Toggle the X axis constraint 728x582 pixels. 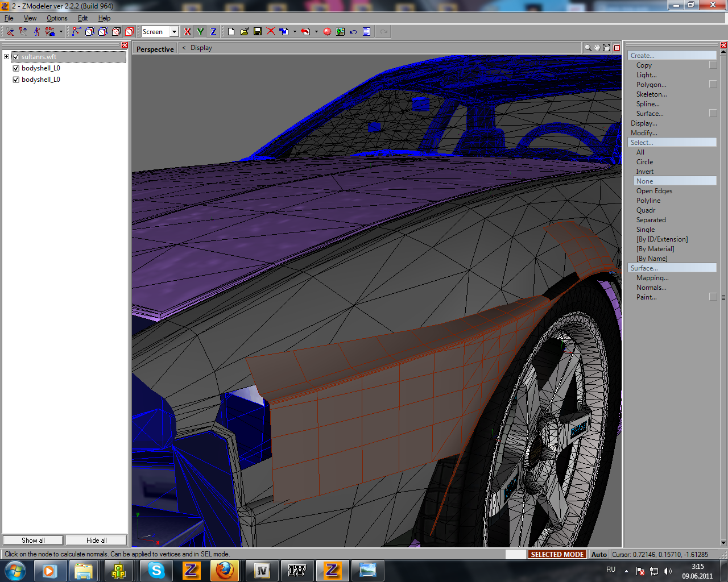[188, 32]
